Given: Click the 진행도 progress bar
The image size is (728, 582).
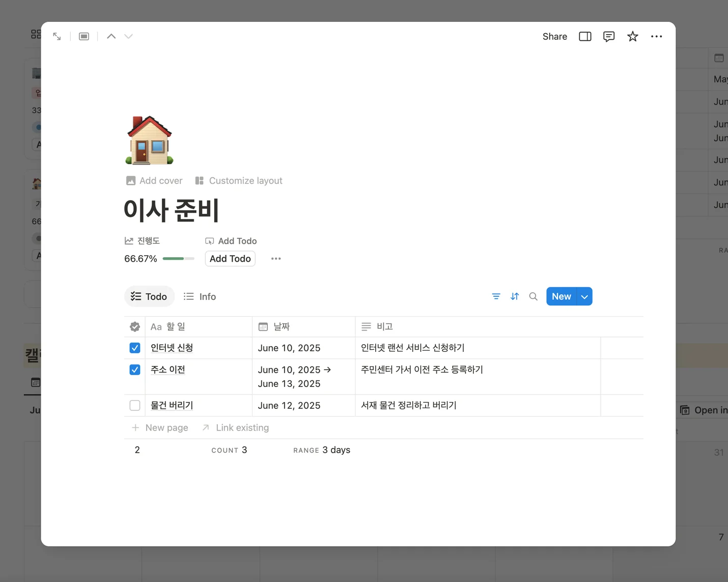Looking at the screenshot, I should coord(178,258).
